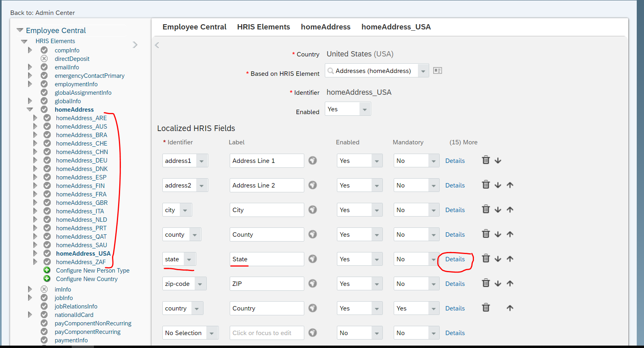
Task: Delete the address1 field row
Action: point(486,160)
